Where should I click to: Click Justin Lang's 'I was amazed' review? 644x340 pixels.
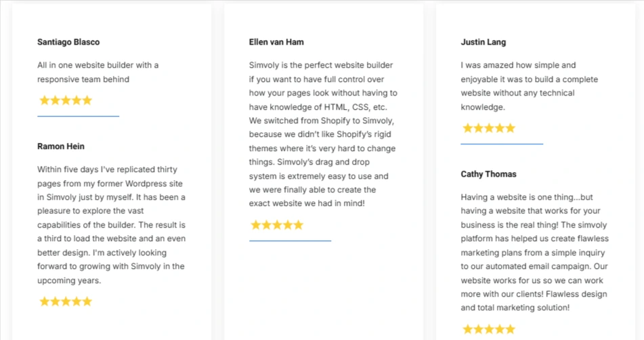(x=530, y=86)
